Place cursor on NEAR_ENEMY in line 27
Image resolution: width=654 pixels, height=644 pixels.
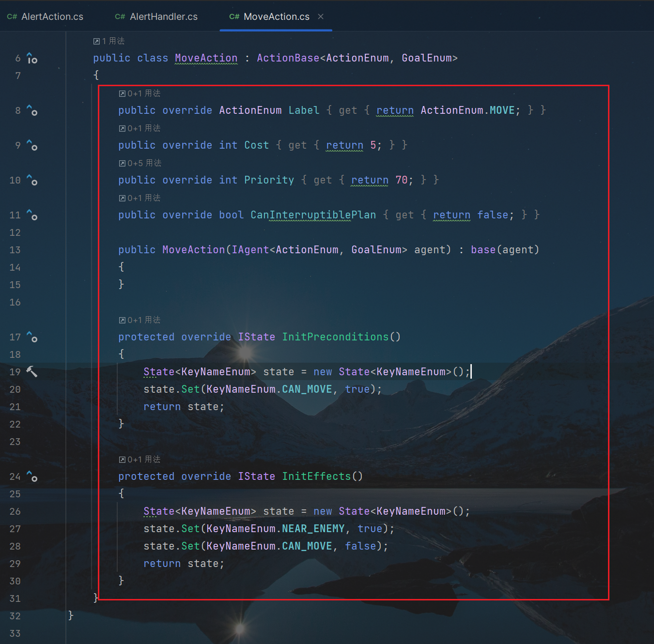coord(313,529)
